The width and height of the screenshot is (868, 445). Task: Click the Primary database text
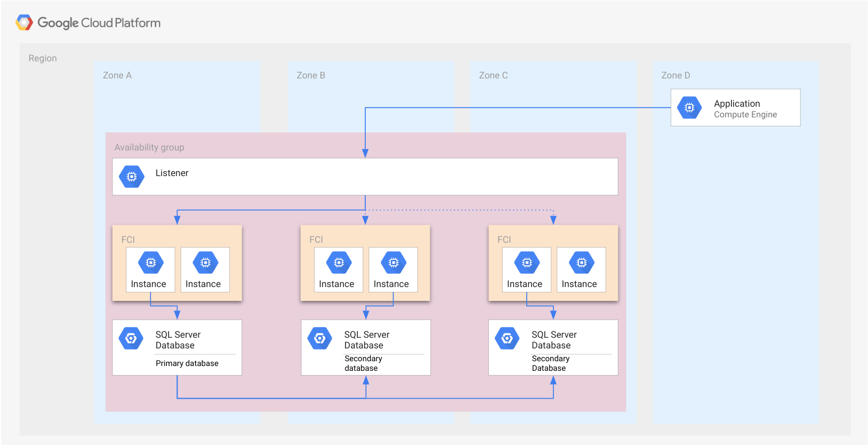point(187,363)
